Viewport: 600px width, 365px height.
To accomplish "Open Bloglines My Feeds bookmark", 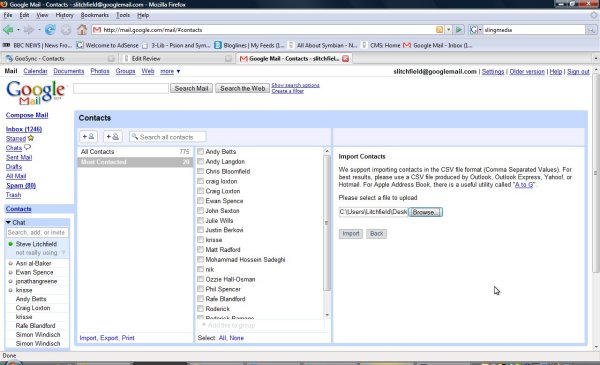I will 249,45.
